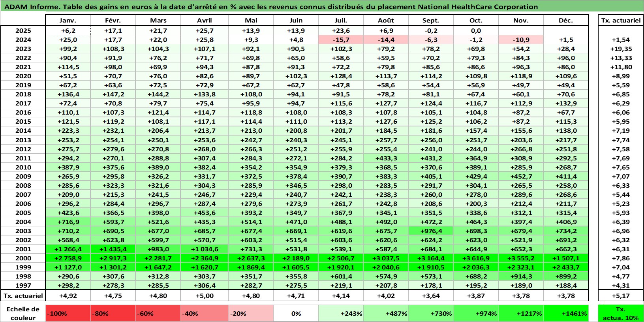The height and width of the screenshot is (322, 644).
Task: Click the +6,2 cell for January 2025
Action: point(68,30)
